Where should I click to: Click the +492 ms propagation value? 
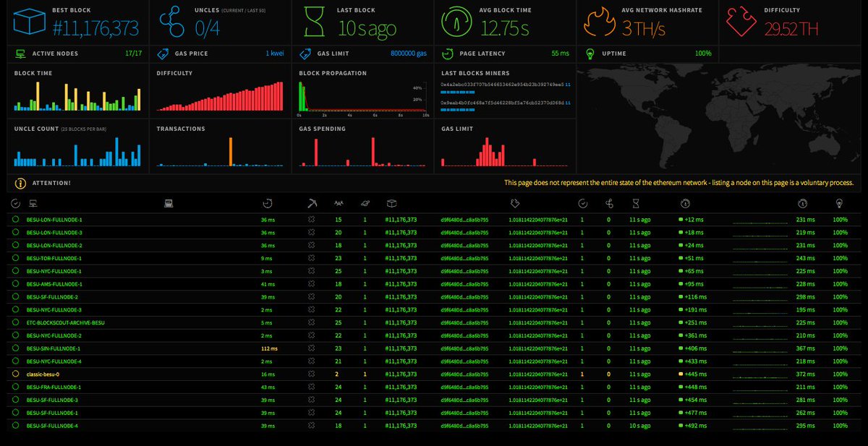point(696,426)
